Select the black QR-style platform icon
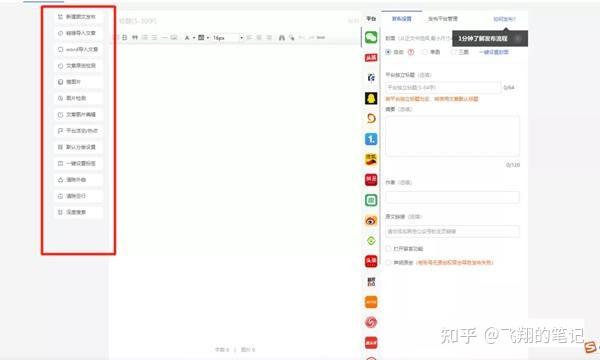 tap(371, 282)
